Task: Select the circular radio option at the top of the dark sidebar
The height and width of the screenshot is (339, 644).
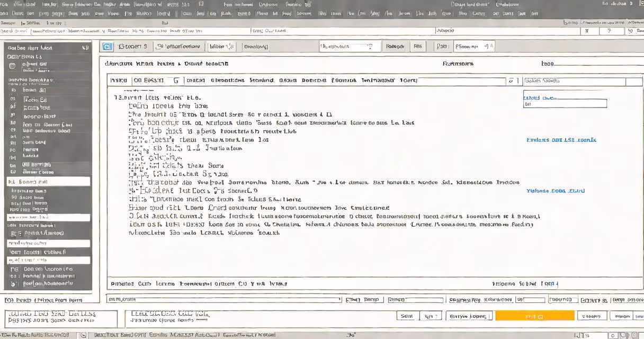Action: click(x=12, y=66)
